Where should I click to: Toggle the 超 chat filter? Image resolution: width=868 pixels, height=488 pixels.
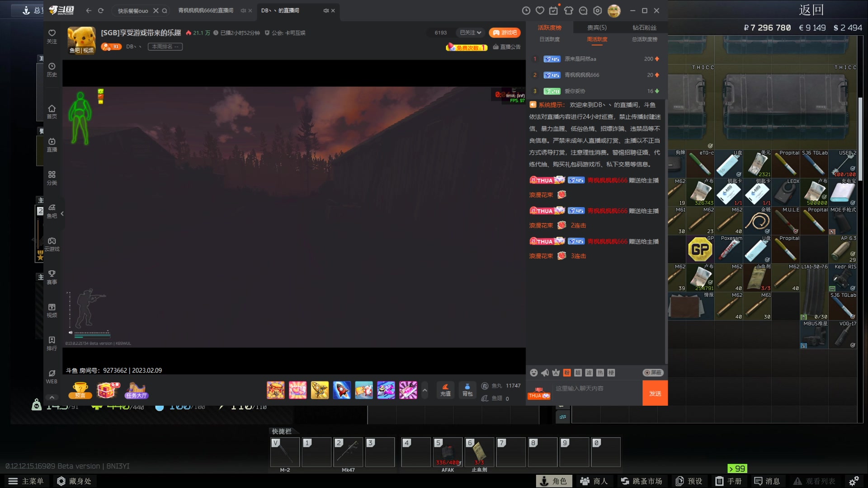point(578,373)
